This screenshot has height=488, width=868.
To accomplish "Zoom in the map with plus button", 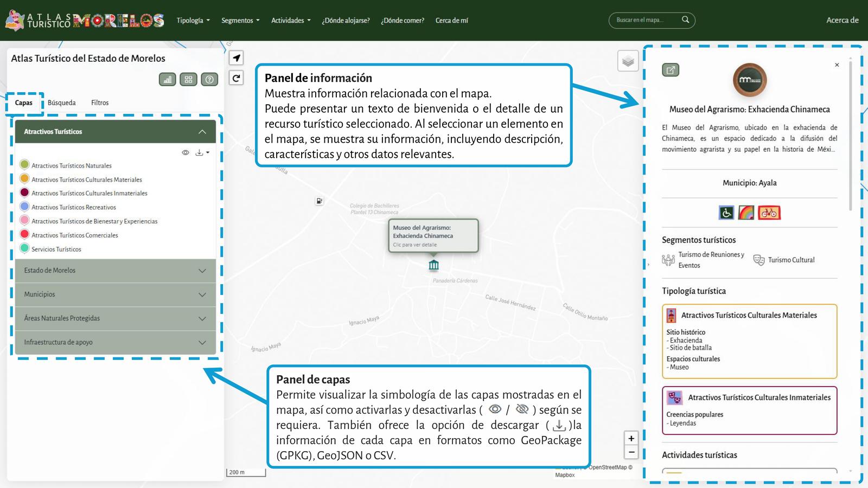I will coord(631,438).
